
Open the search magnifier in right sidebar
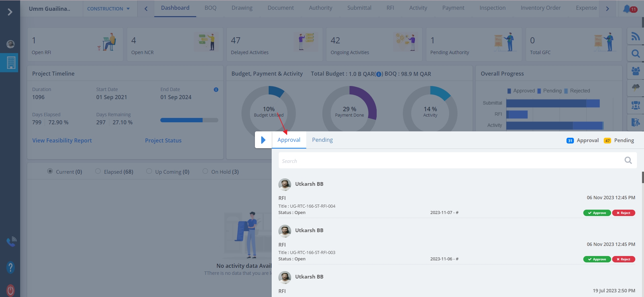[635, 54]
